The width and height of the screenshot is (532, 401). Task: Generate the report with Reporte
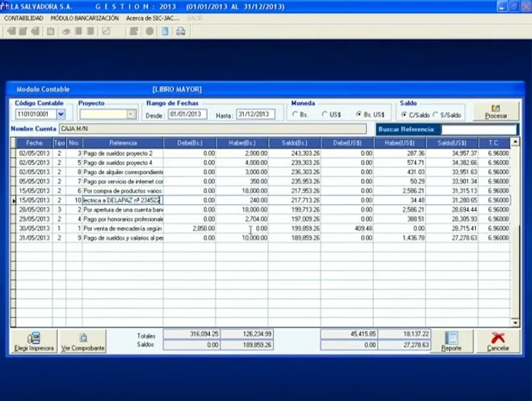pos(451,342)
